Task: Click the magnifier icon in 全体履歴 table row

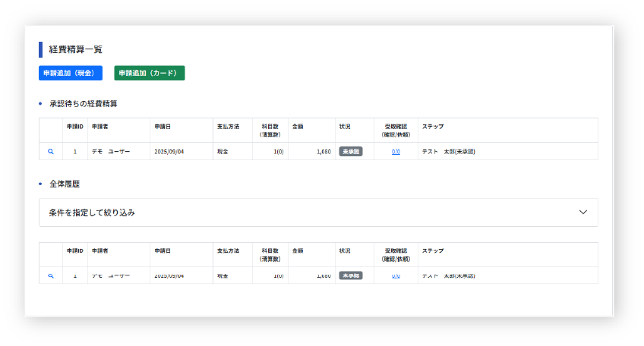Action: tap(51, 276)
